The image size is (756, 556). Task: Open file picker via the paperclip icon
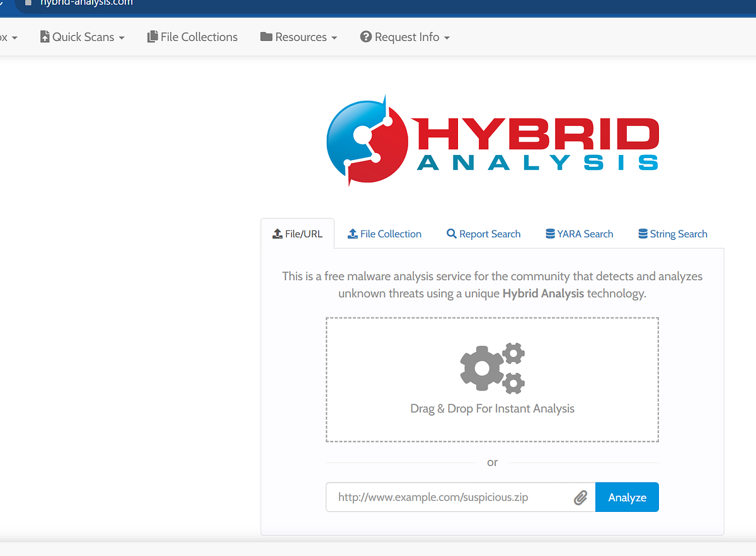(x=580, y=497)
